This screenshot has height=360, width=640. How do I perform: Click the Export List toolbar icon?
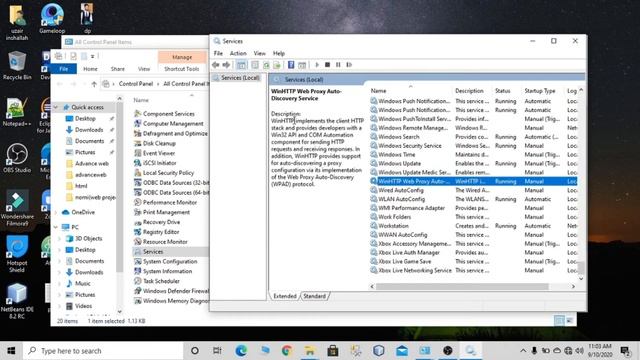pos(277,65)
